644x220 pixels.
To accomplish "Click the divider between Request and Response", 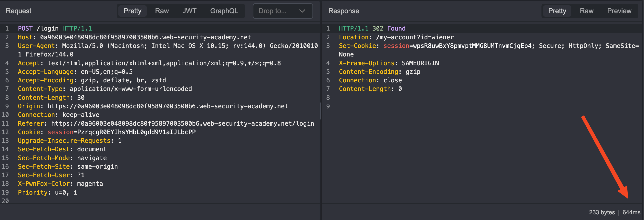I will (321, 110).
